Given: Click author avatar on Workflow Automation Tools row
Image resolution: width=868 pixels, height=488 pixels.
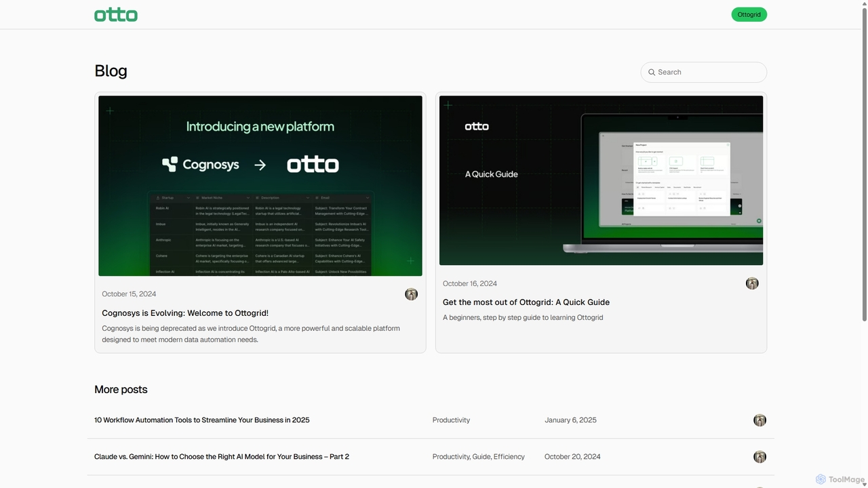Looking at the screenshot, I should pyautogui.click(x=759, y=420).
